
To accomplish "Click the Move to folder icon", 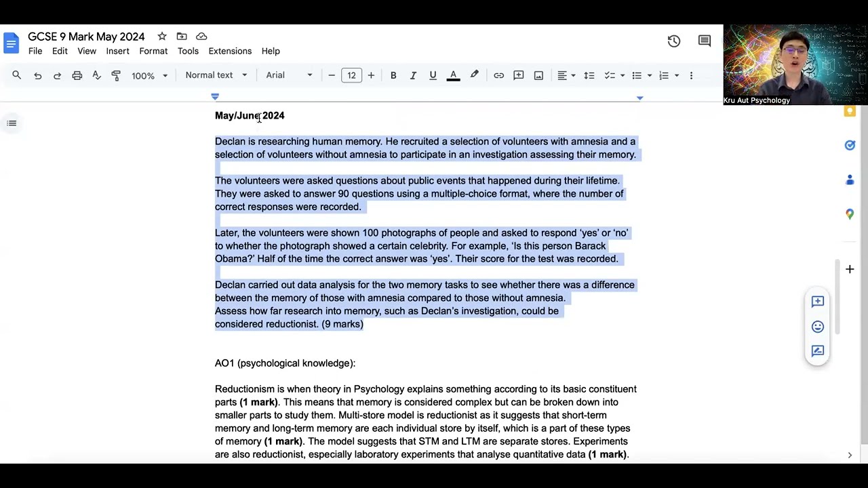I will tap(182, 37).
